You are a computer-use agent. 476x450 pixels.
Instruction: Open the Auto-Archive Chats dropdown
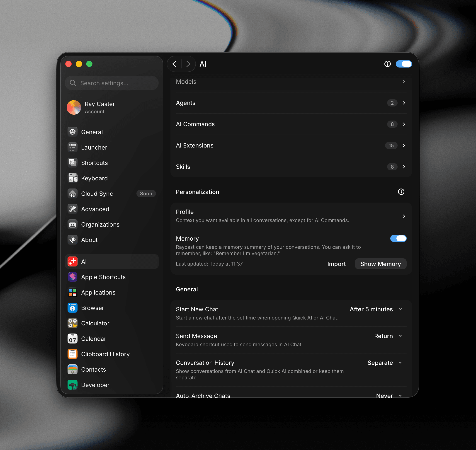tap(389, 396)
